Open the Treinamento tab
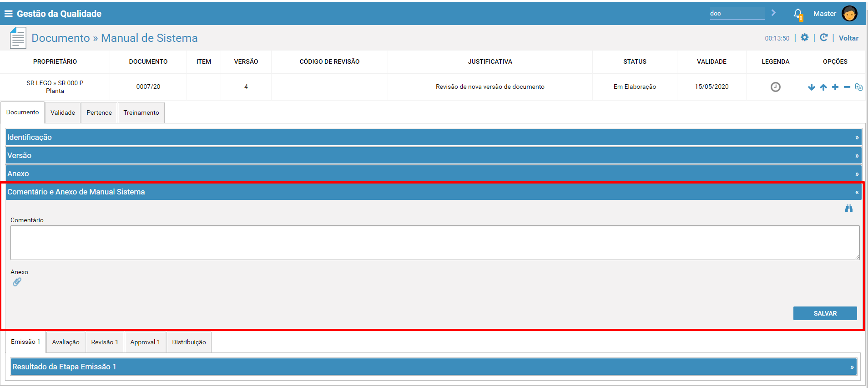868x388 pixels. pyautogui.click(x=141, y=112)
